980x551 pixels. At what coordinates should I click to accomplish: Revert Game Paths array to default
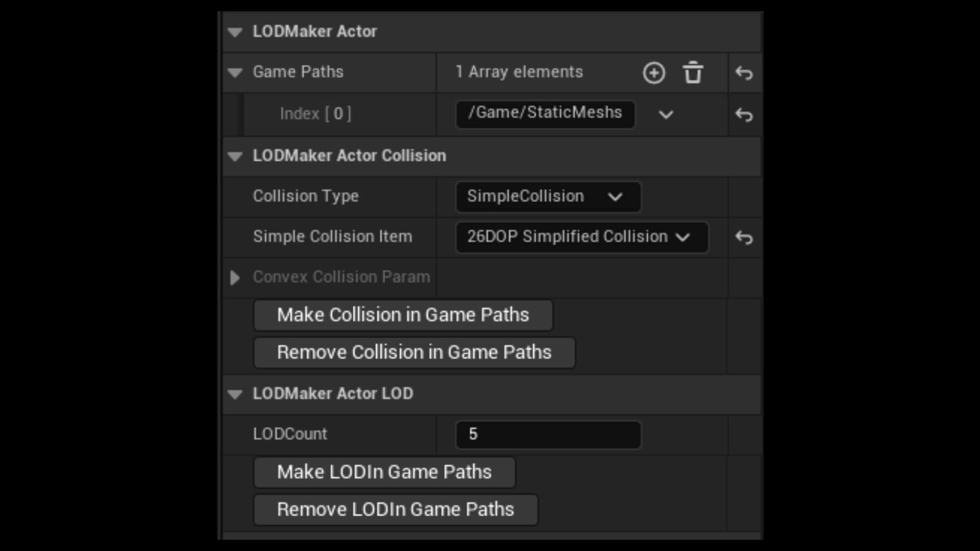[x=744, y=72]
